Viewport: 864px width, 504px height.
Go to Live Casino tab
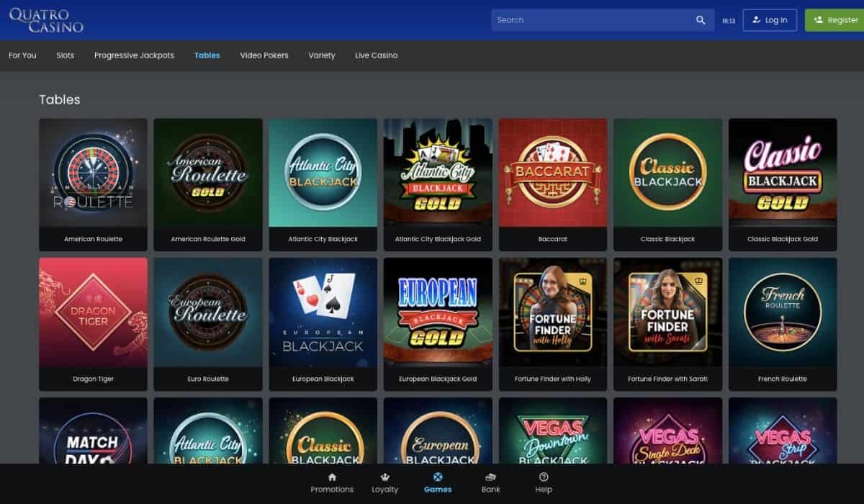376,55
